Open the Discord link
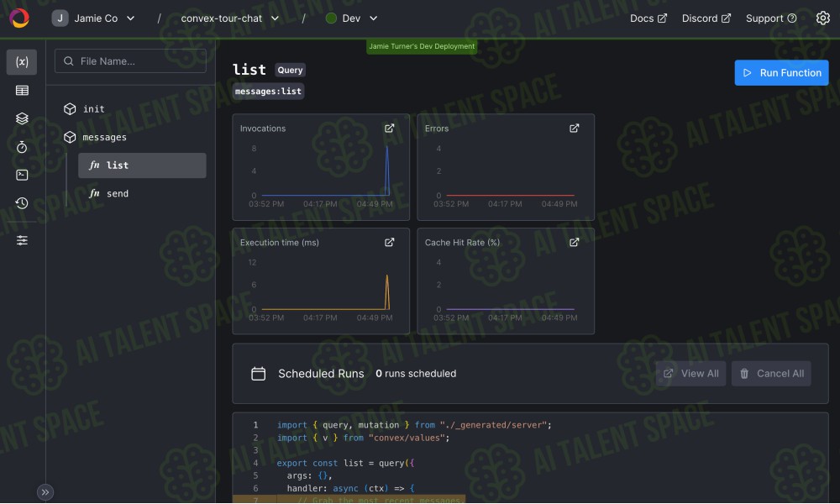The width and height of the screenshot is (840, 504). (x=706, y=18)
